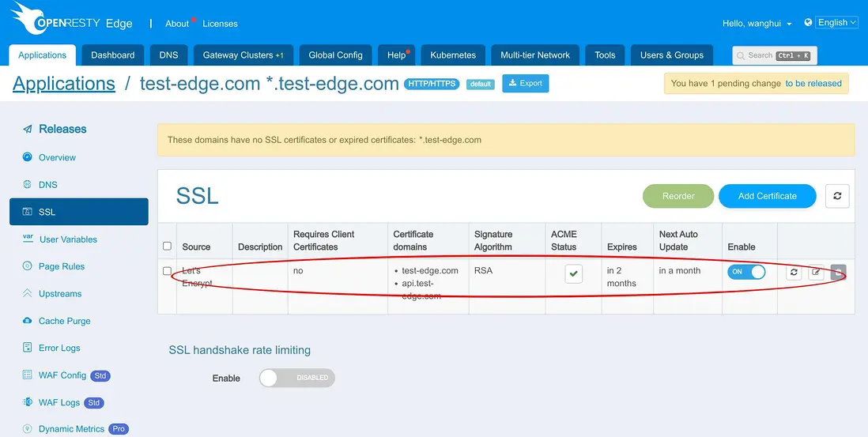Focus the Search field
Viewport: 868px width, 437px height.
tap(775, 55)
